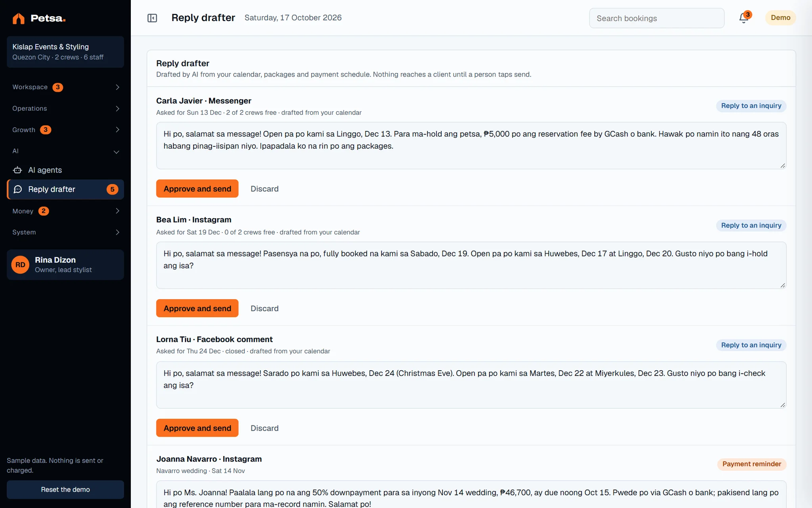812x508 pixels.
Task: Click Reset the demo button
Action: [65, 489]
